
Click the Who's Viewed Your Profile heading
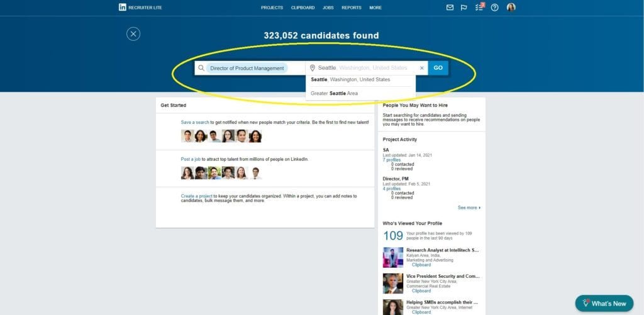[x=413, y=223]
